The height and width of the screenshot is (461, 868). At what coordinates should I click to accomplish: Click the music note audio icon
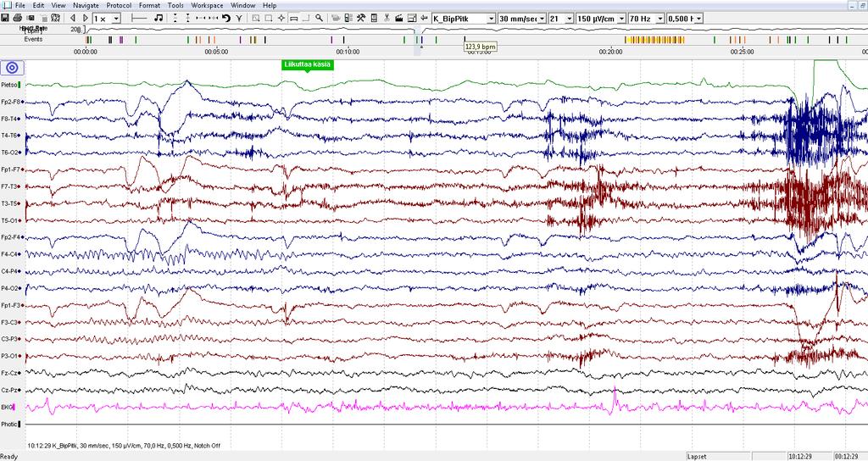(159, 19)
